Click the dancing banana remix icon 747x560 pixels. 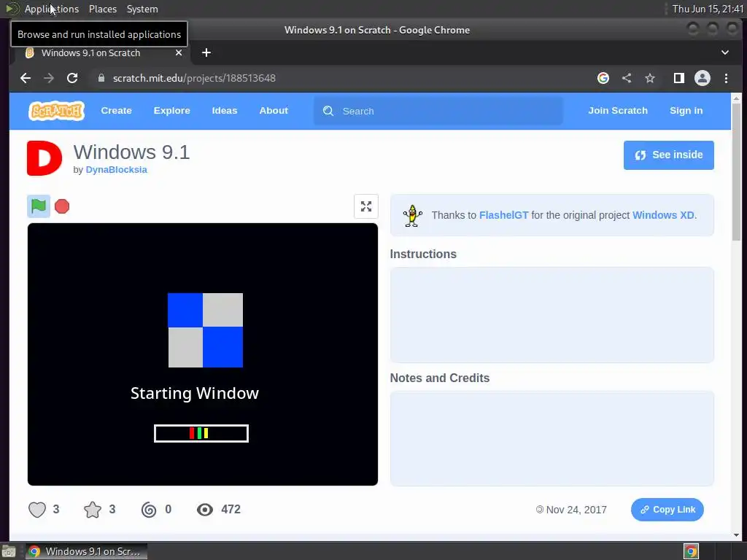point(413,215)
